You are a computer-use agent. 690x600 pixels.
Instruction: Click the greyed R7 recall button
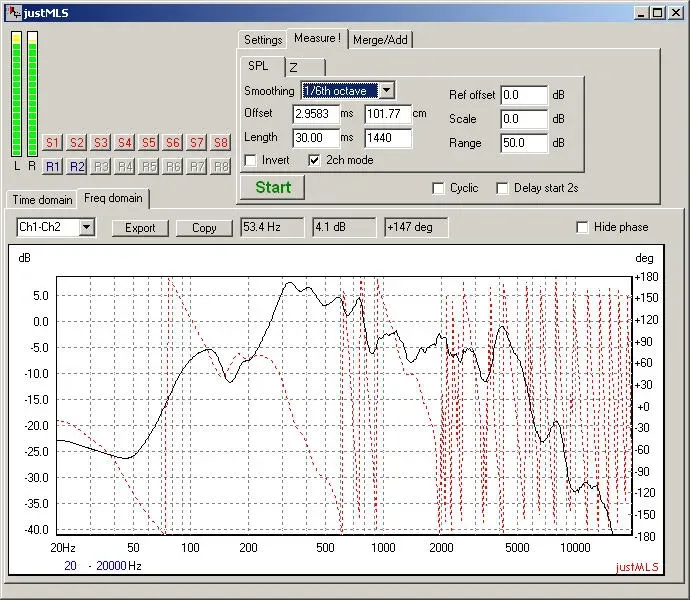pos(197,166)
